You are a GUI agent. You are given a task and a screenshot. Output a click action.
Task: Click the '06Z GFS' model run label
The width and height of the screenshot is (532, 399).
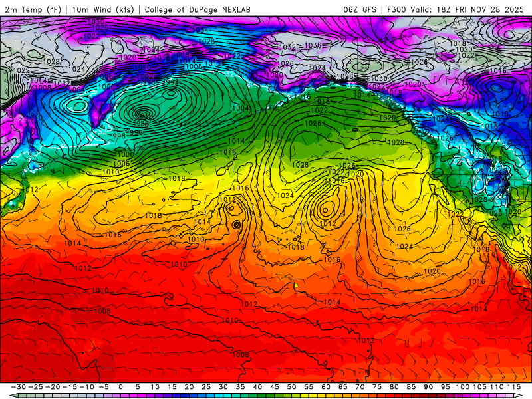[x=360, y=9]
